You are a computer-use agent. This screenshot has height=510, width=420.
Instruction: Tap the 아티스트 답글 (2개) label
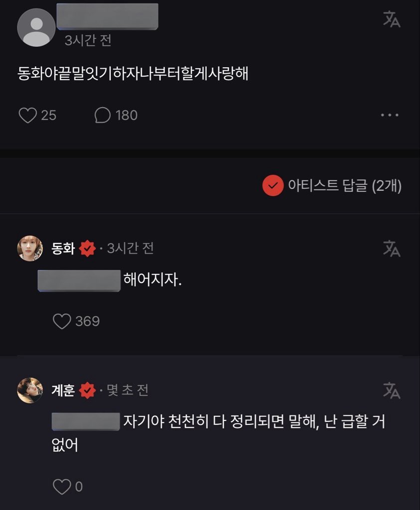(345, 186)
